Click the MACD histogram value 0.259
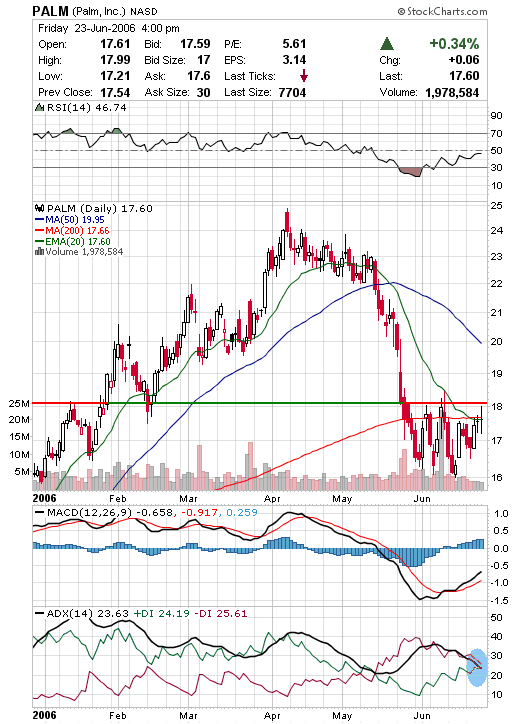 click(242, 513)
